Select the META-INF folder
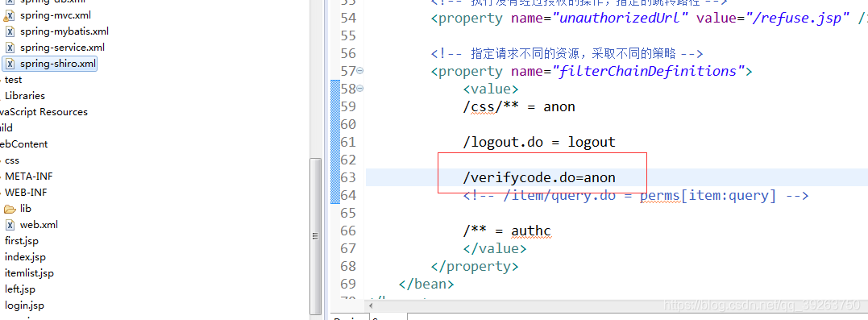 coord(29,177)
